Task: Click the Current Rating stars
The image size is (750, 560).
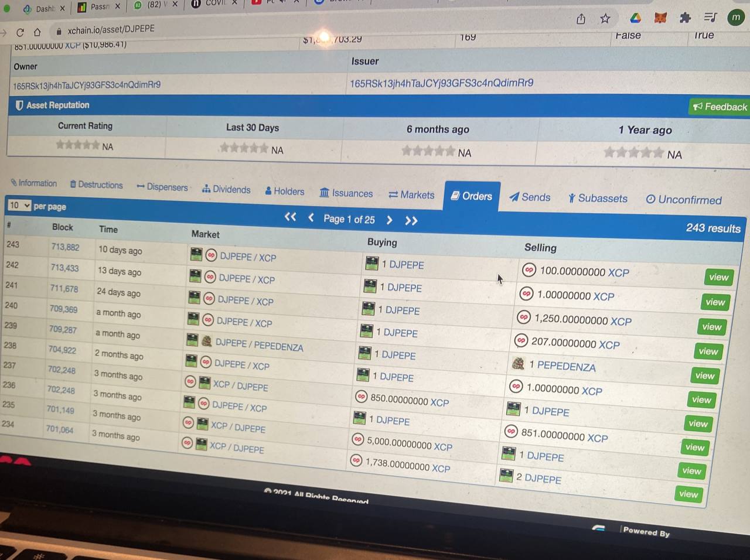Action: [x=78, y=145]
